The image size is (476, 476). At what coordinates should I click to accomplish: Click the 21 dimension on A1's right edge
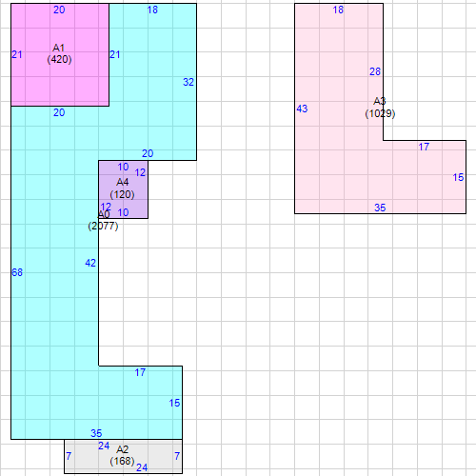(x=115, y=54)
